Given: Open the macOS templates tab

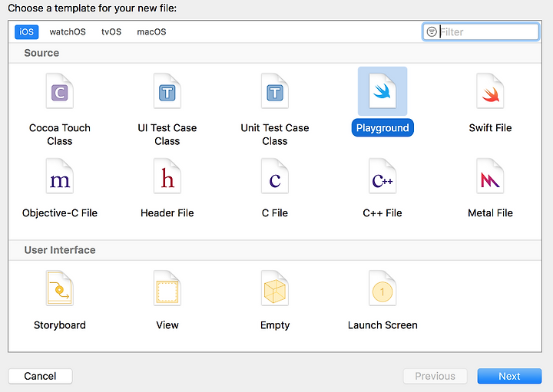Looking at the screenshot, I should 151,31.
